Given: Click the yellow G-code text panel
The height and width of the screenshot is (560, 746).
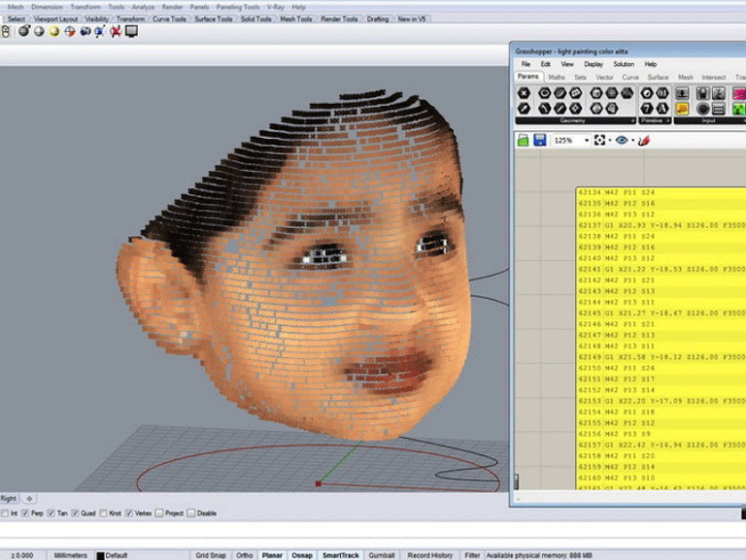Looking at the screenshot, I should [x=661, y=340].
